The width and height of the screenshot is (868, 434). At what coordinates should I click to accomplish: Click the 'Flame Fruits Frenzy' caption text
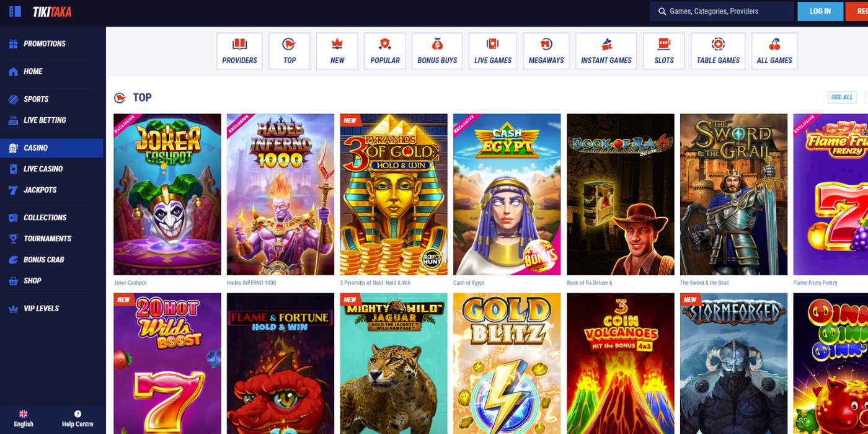(815, 283)
